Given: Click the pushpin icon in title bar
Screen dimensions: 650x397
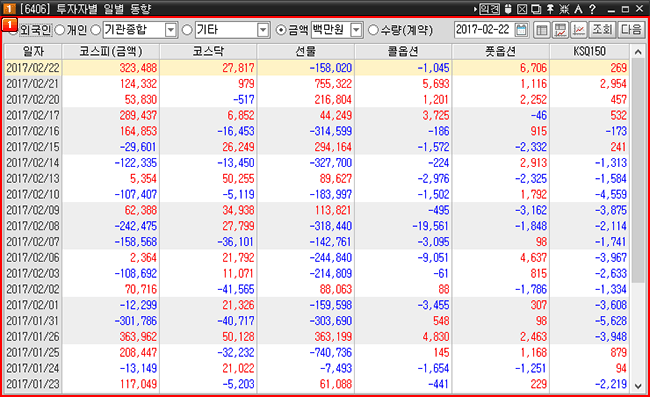Looking at the screenshot, I should (x=551, y=9).
